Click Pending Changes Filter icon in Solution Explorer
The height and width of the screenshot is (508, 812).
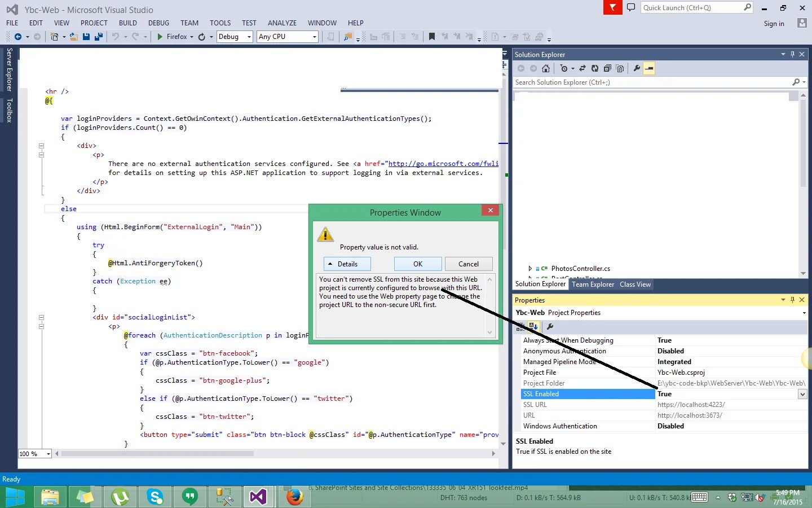[563, 68]
